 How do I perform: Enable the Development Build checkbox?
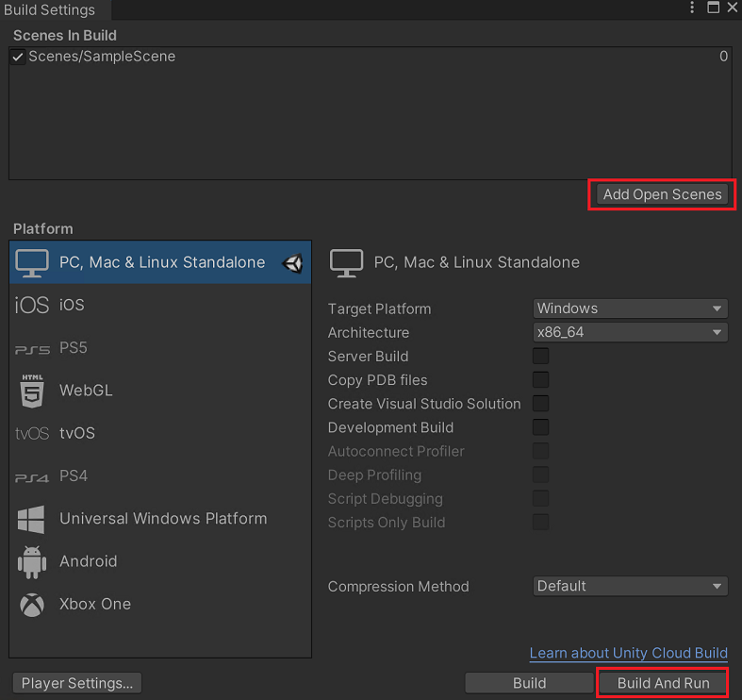pyautogui.click(x=540, y=427)
